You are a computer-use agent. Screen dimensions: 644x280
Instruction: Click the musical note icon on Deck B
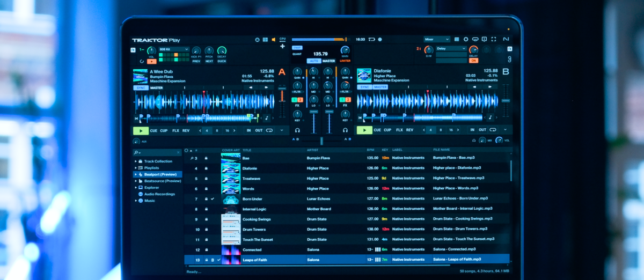click(490, 117)
